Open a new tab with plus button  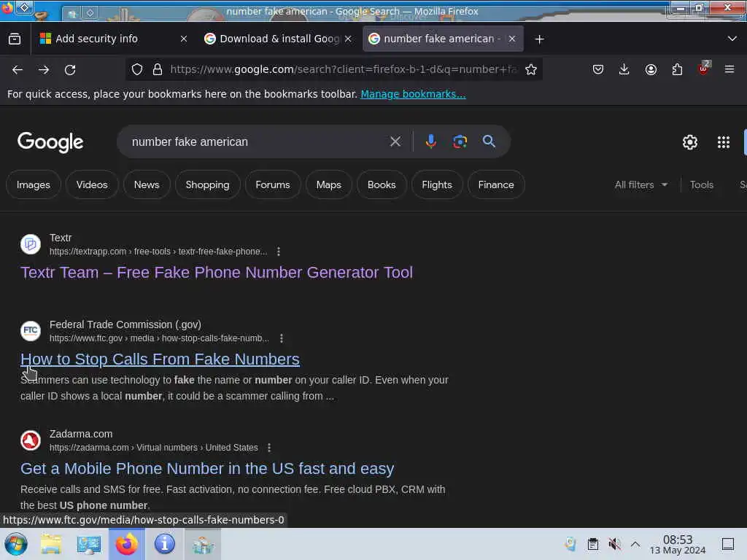point(539,39)
